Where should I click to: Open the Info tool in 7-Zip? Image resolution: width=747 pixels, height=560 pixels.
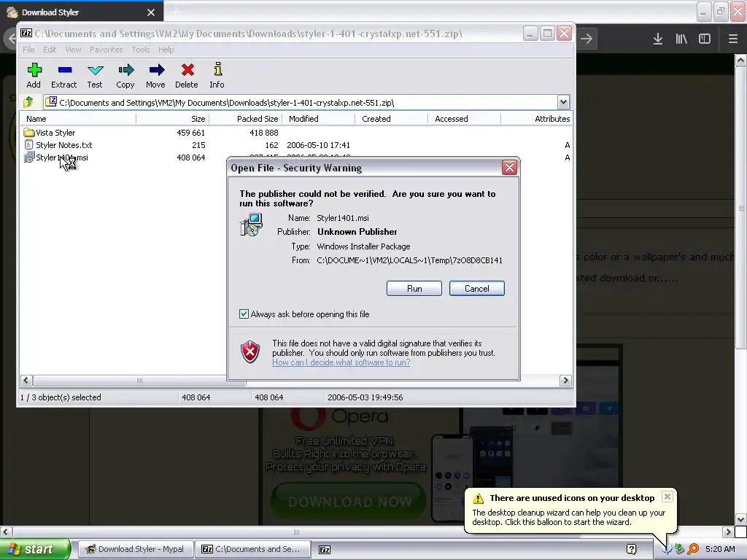tap(217, 69)
